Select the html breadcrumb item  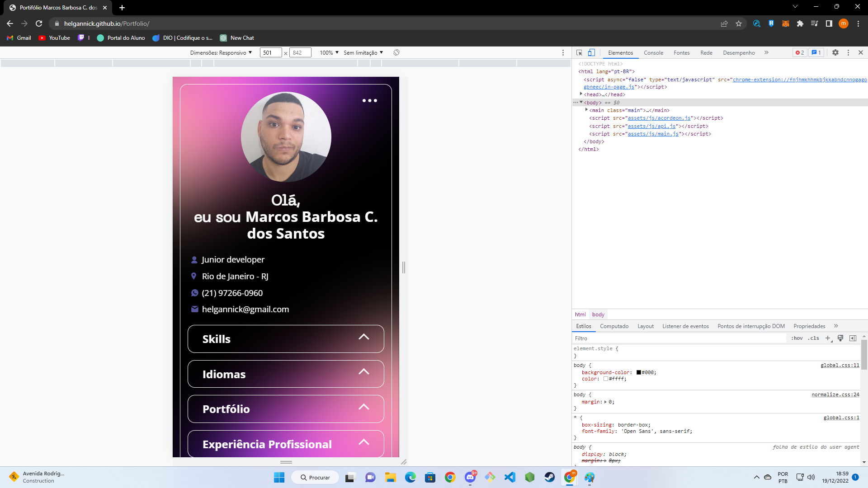tap(580, 314)
